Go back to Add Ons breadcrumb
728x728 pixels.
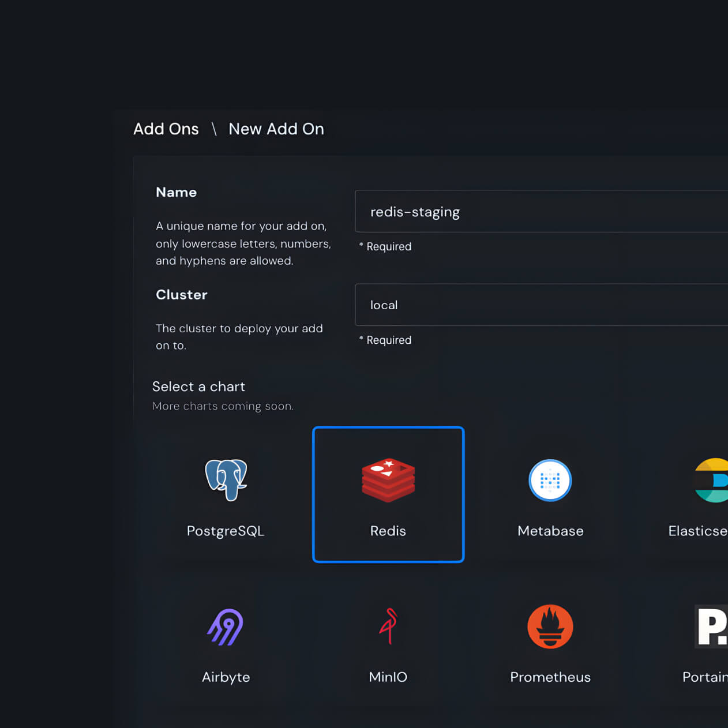166,129
